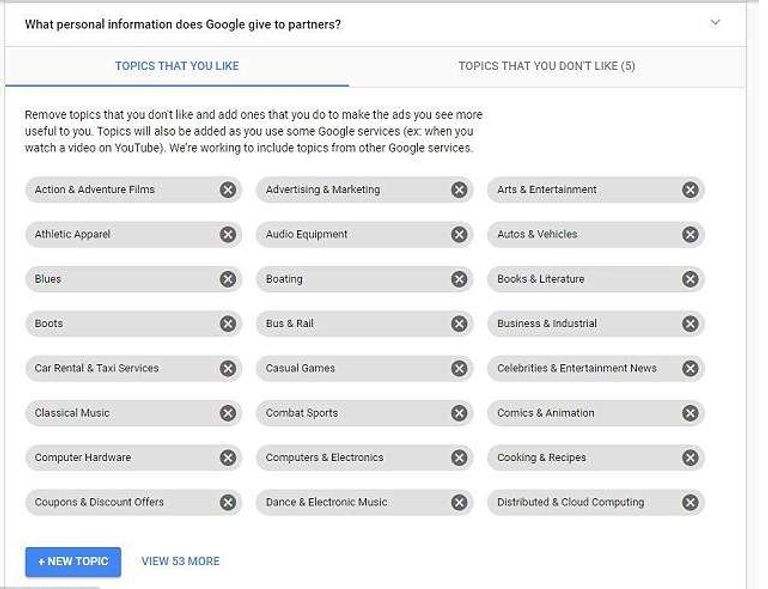Remove the Action & Adventure Films topic

click(228, 190)
